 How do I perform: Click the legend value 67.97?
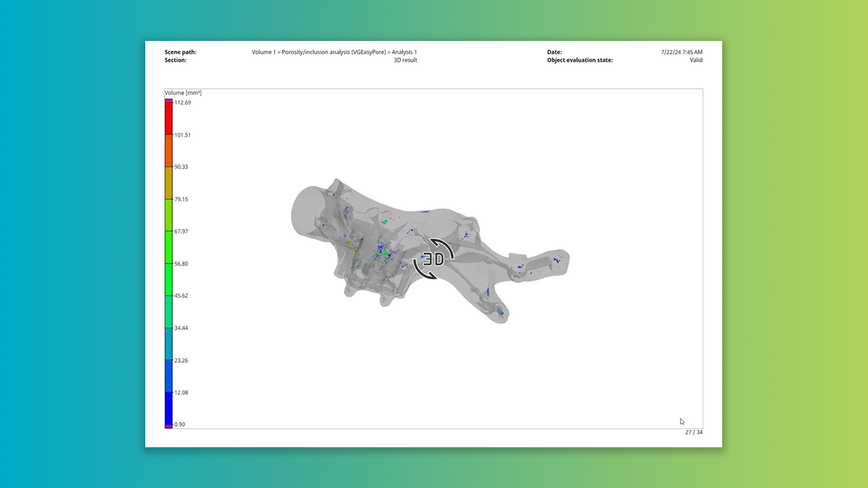[181, 231]
